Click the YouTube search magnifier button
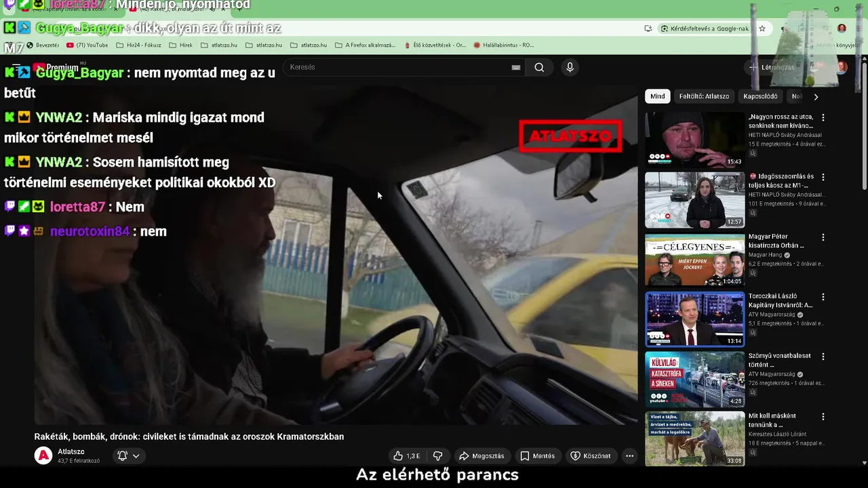 coord(539,67)
